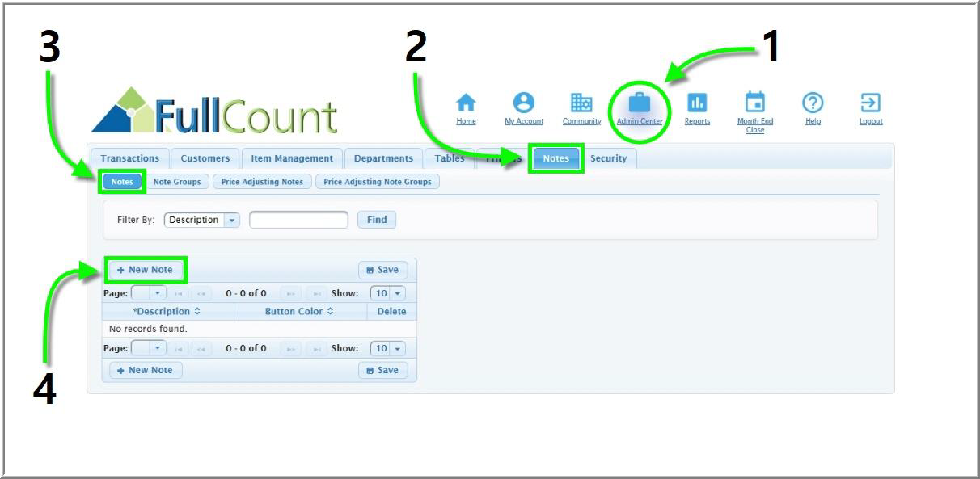
Task: Click the Logout icon
Action: click(x=871, y=103)
